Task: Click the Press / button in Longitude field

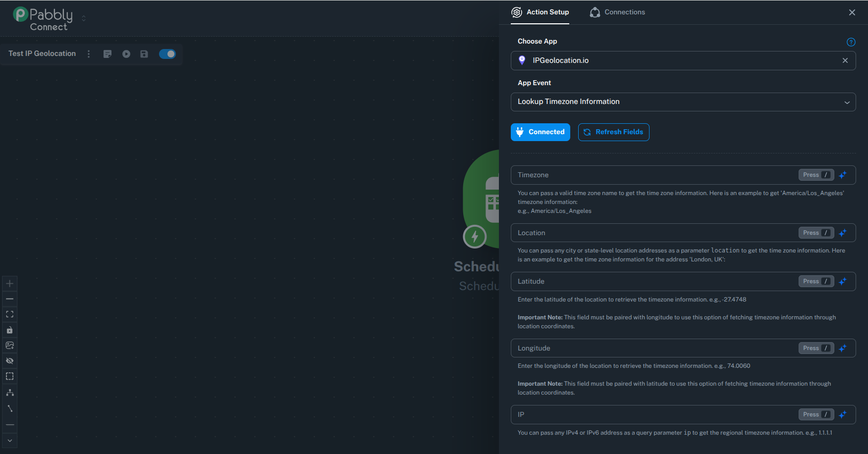Action: (x=816, y=348)
